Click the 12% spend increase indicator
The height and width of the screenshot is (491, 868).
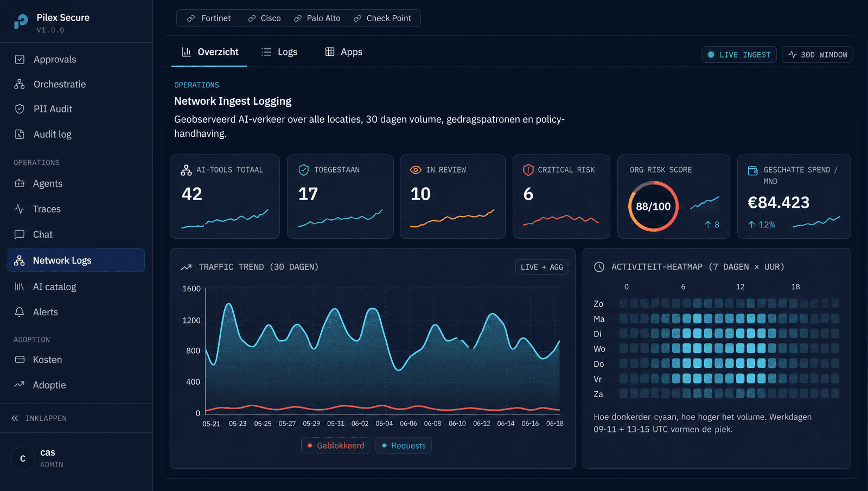(x=762, y=225)
